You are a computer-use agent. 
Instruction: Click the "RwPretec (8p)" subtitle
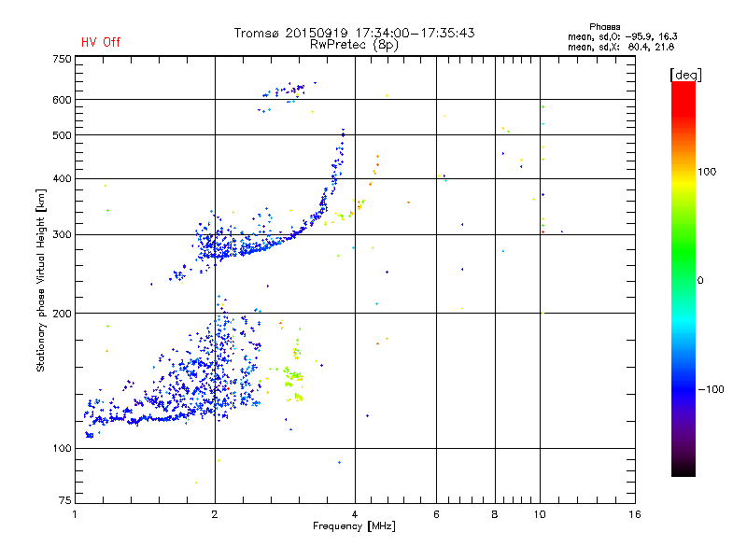(x=354, y=45)
